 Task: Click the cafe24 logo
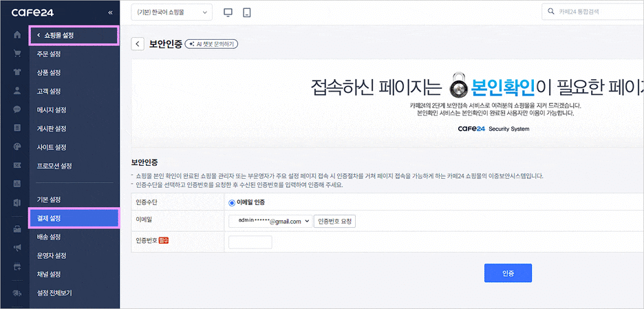pos(32,13)
